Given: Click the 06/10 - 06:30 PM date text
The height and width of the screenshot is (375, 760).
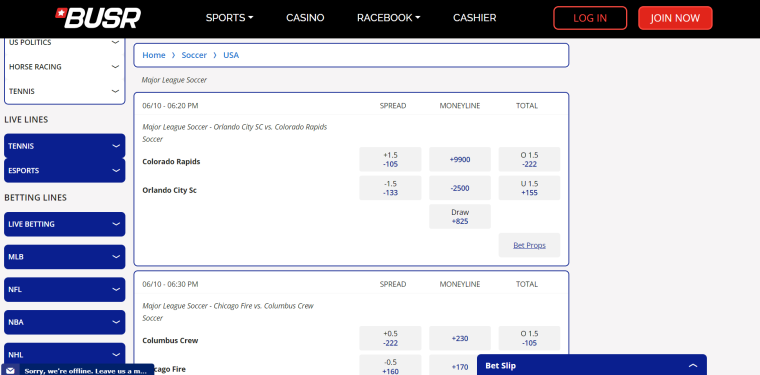Looking at the screenshot, I should (170, 284).
